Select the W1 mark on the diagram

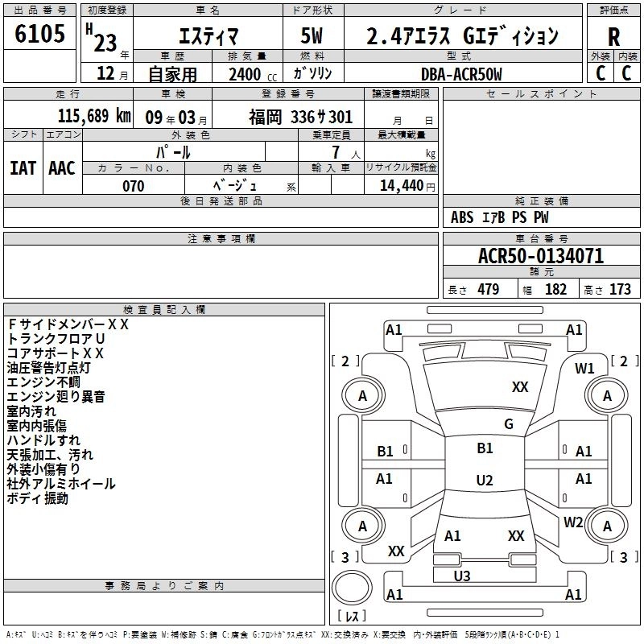(584, 369)
